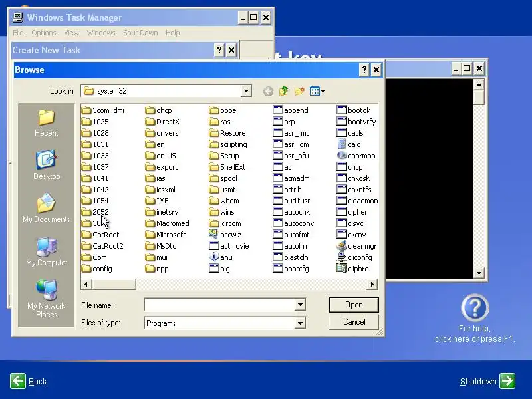Select the attrib program file
532x399 pixels.
pyautogui.click(x=287, y=190)
